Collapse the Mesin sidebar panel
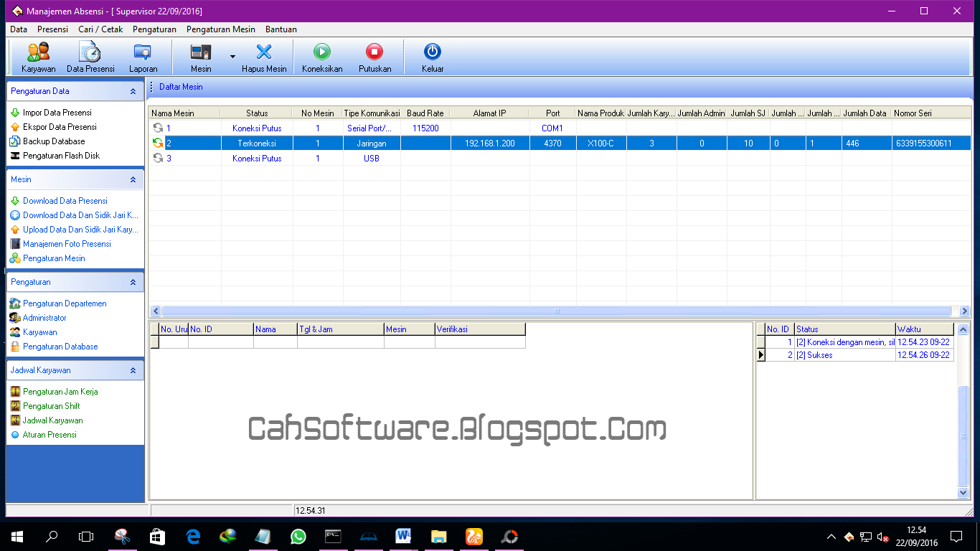Image resolution: width=980 pixels, height=551 pixels. [133, 180]
